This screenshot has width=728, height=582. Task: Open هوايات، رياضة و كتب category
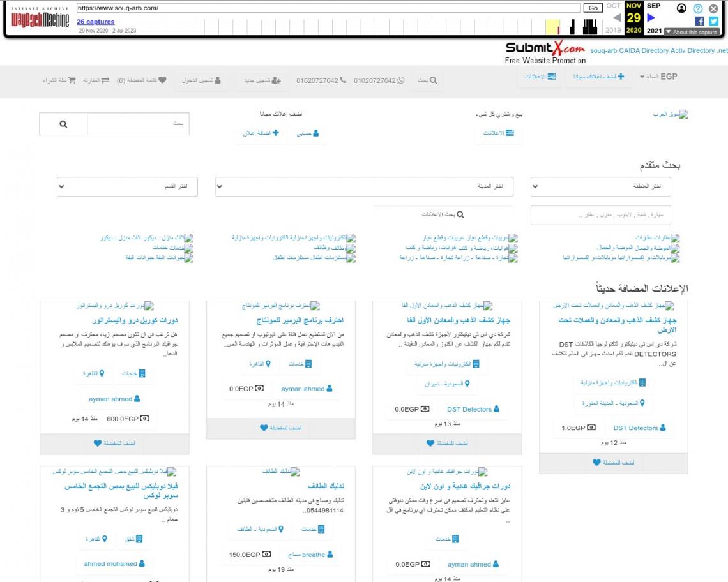tap(462, 248)
